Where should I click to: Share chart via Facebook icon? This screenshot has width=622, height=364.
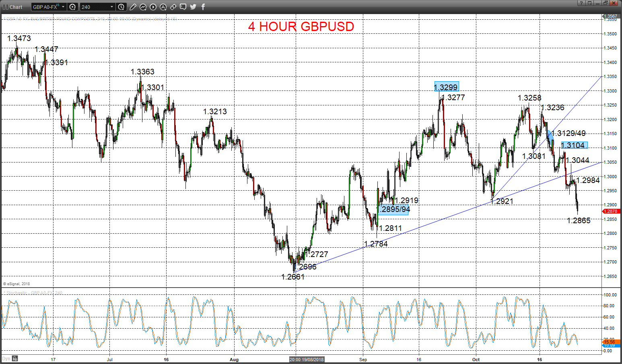[203, 7]
